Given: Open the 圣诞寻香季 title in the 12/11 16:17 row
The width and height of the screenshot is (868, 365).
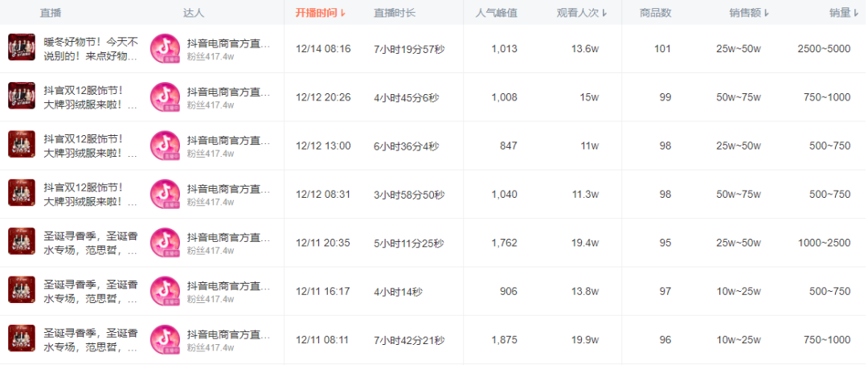Looking at the screenshot, I should (x=91, y=291).
